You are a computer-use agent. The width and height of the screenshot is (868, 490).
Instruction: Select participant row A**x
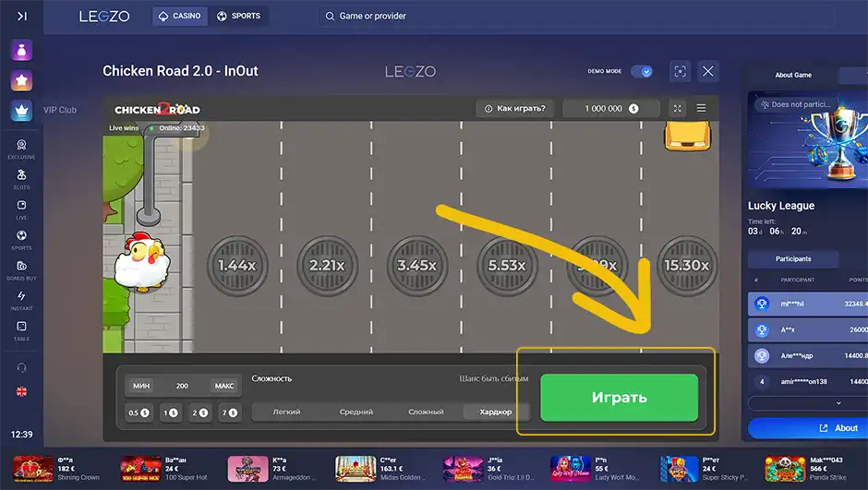(x=808, y=329)
